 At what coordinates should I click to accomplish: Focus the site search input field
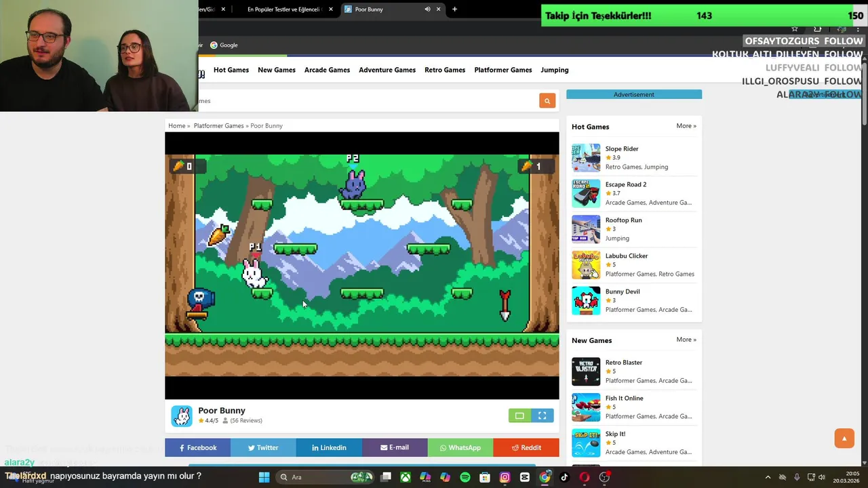(x=367, y=101)
